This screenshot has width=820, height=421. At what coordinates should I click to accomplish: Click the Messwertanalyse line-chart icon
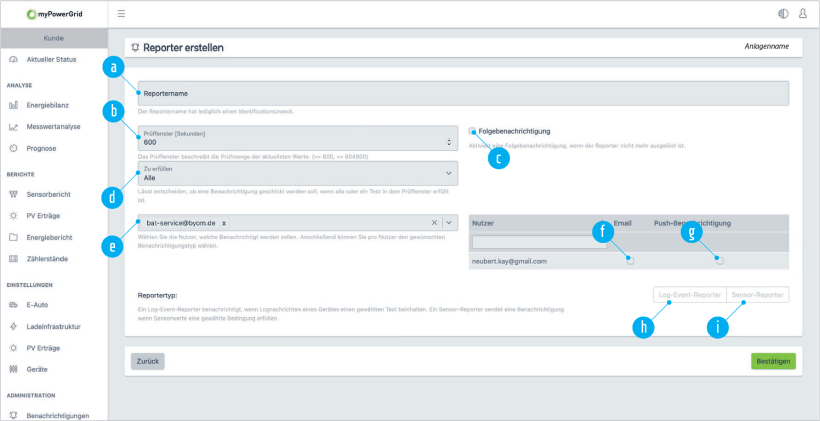(x=14, y=126)
